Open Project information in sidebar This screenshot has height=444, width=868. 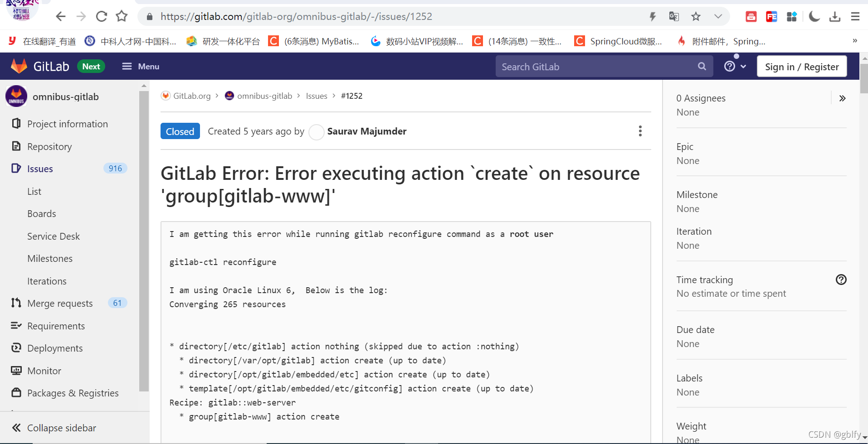(x=68, y=124)
